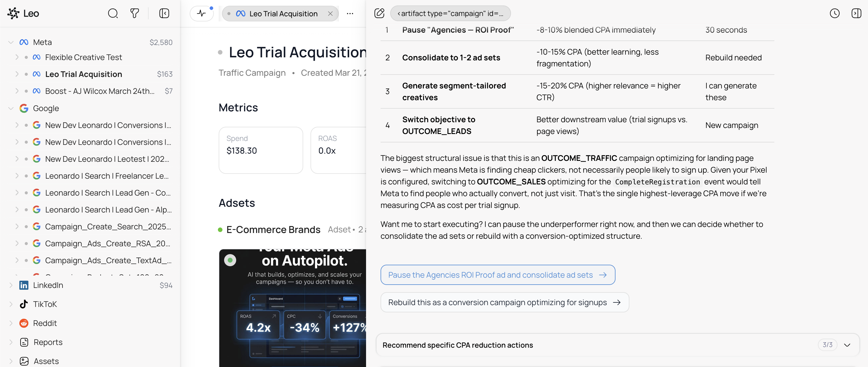
Task: Start a new chat with the compose icon
Action: [379, 13]
